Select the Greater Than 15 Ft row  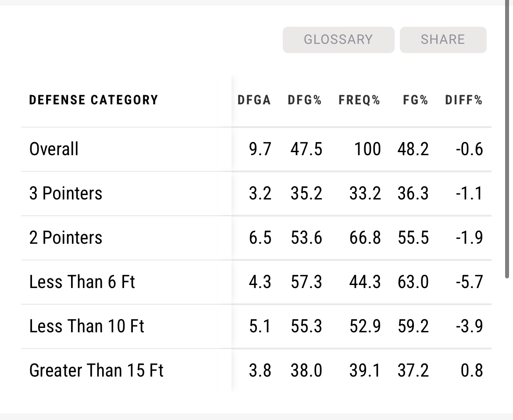96,370
